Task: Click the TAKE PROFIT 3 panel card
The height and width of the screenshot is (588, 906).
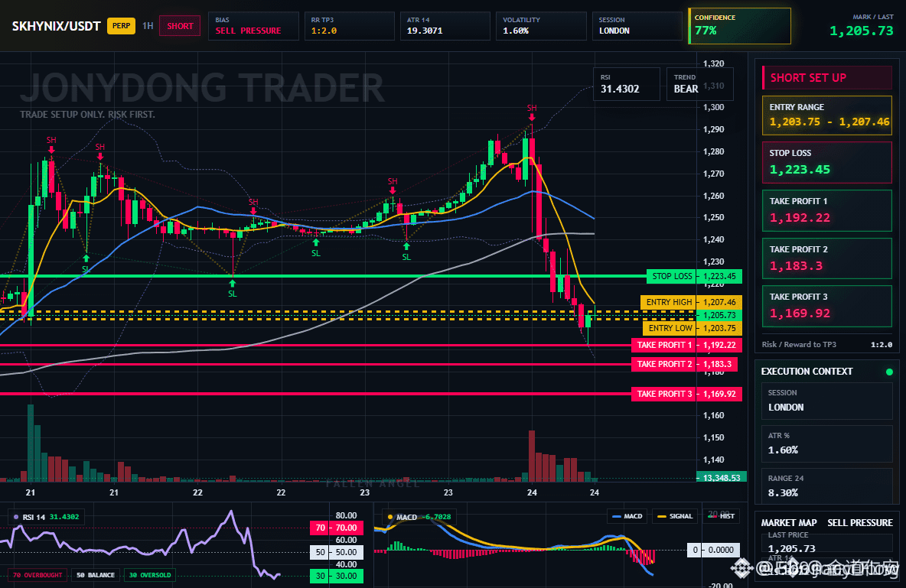Action: tap(827, 306)
